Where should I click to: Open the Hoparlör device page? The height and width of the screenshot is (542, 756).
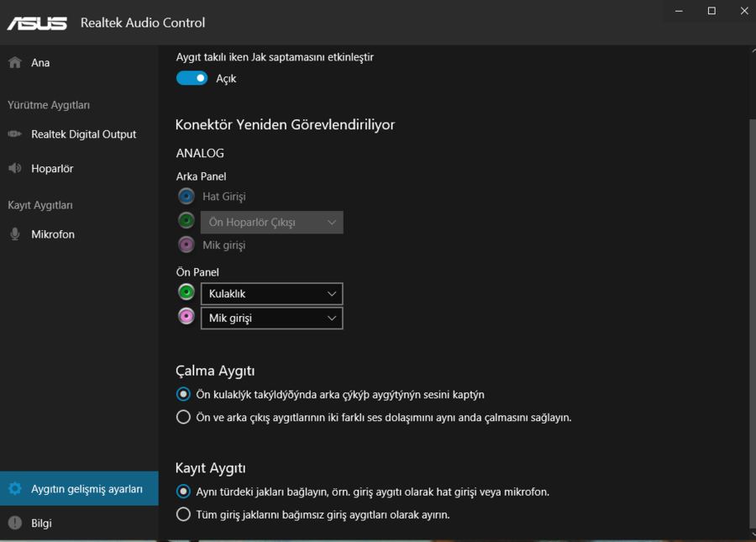point(52,169)
